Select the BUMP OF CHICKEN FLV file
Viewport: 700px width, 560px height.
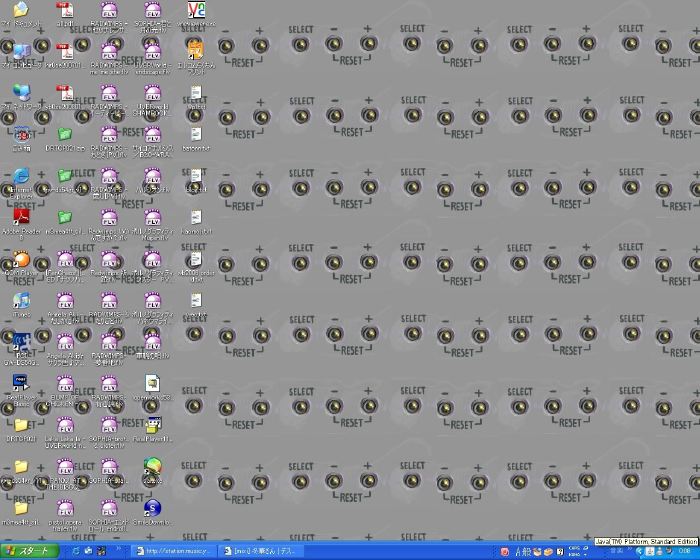(x=65, y=383)
